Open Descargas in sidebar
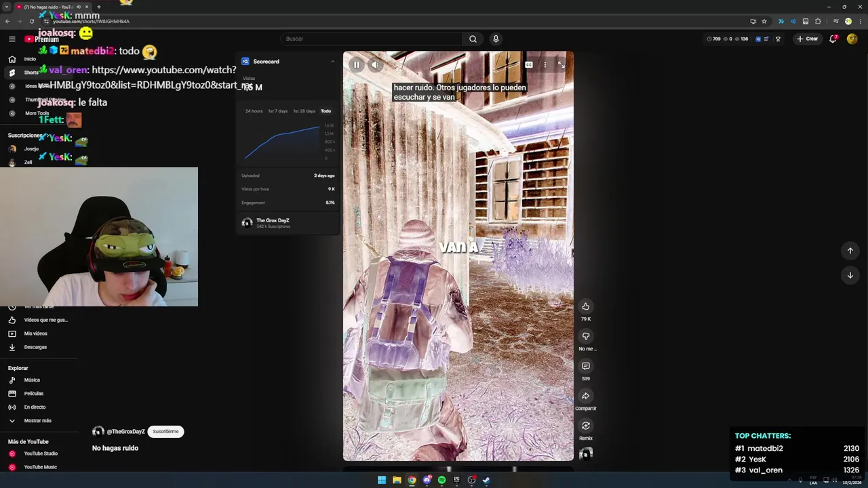The image size is (868, 488). [35, 347]
